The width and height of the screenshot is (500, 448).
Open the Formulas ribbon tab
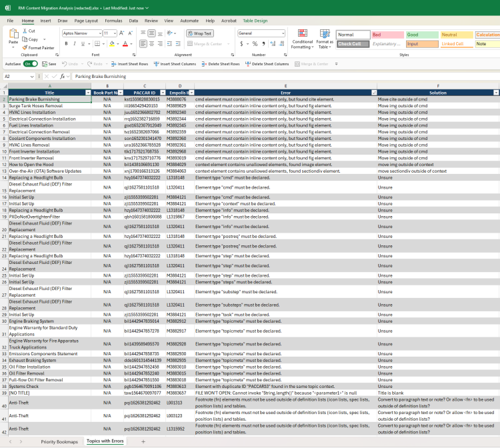click(113, 21)
